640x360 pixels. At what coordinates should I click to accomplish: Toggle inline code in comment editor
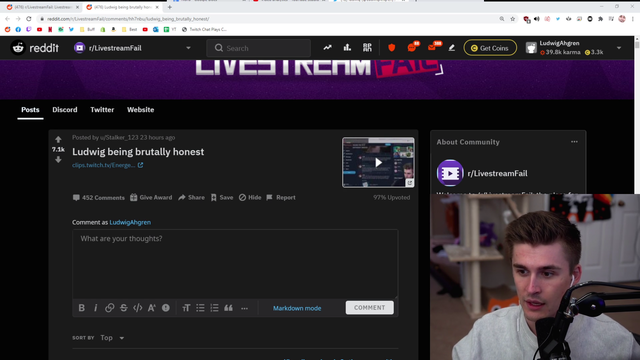(138, 308)
